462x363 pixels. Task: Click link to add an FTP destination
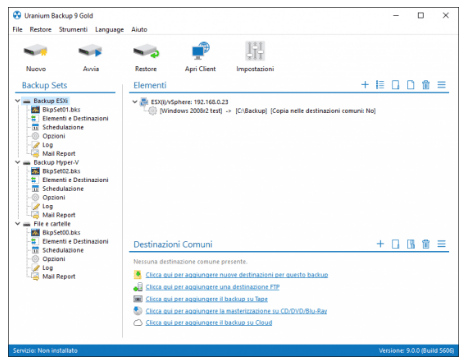tap(212, 287)
